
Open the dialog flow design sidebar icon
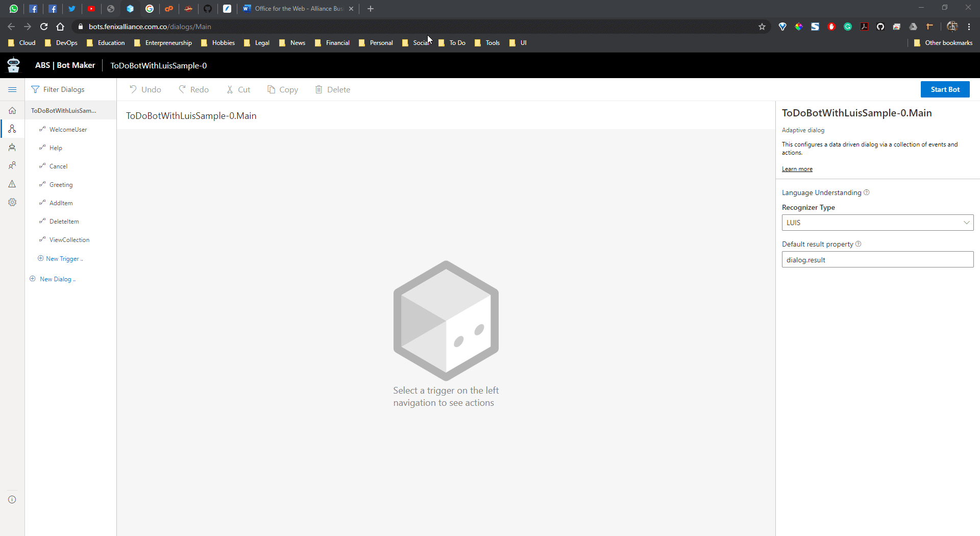click(12, 129)
